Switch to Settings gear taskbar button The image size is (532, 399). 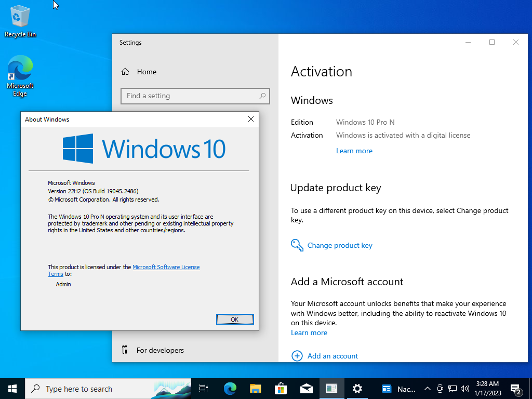357,389
